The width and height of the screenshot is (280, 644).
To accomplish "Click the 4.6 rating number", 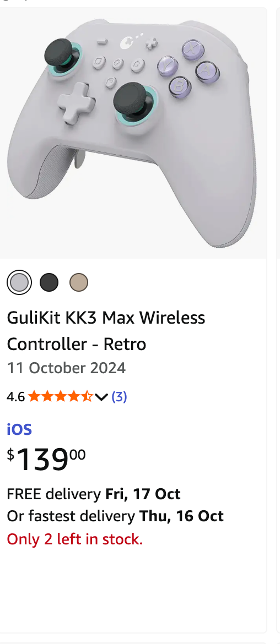I will pos(15,397).
